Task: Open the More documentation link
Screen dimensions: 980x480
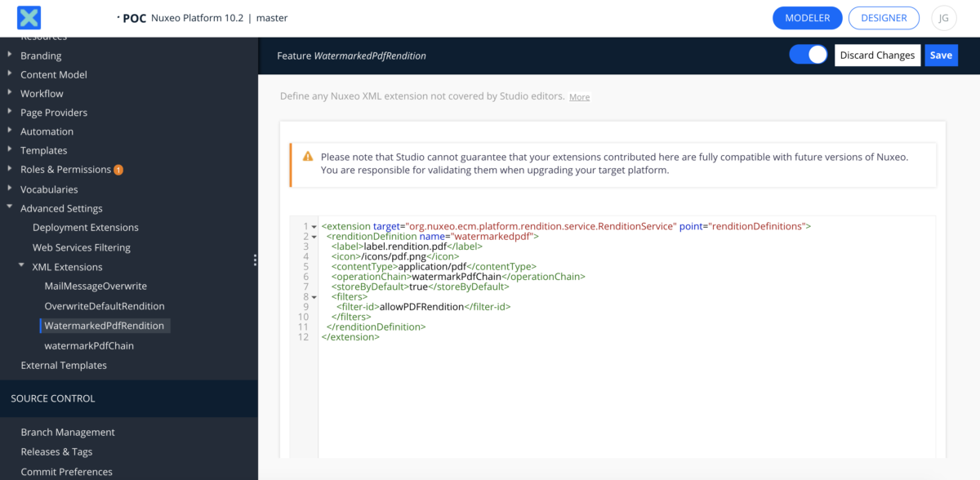Action: (x=579, y=96)
